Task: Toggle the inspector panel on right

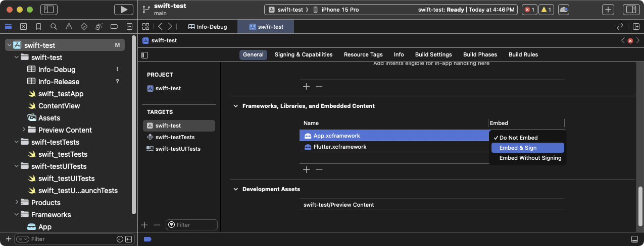Action: pos(630,10)
